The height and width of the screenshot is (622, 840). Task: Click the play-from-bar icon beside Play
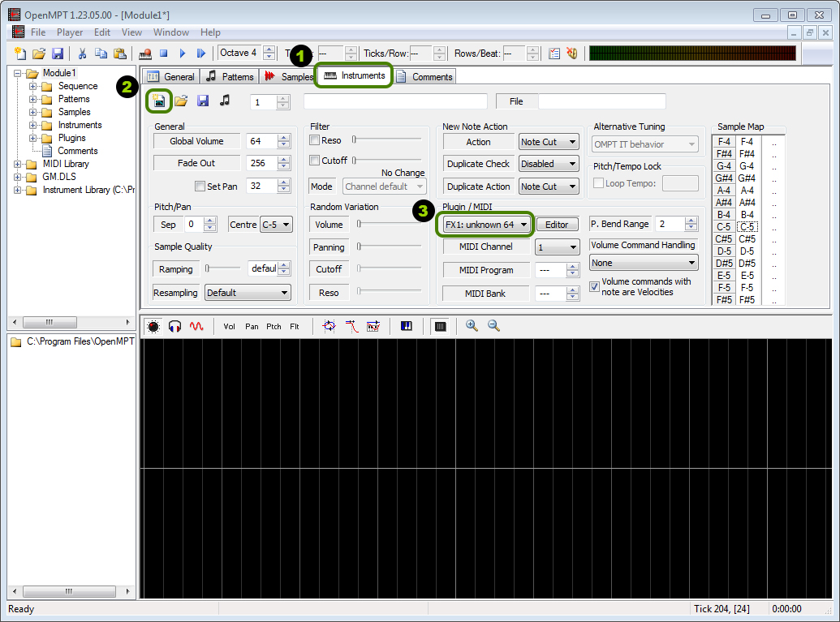pos(201,54)
